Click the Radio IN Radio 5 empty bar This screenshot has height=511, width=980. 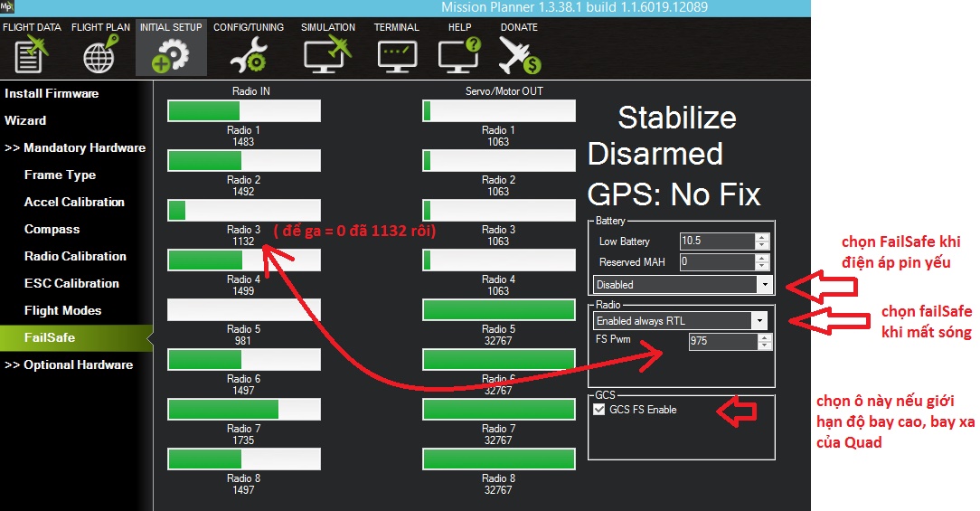click(x=244, y=309)
